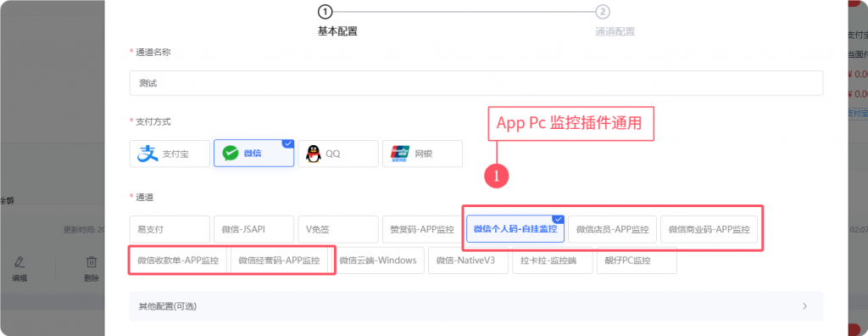Choose the 微信个人码-自挂监控 channel

515,229
